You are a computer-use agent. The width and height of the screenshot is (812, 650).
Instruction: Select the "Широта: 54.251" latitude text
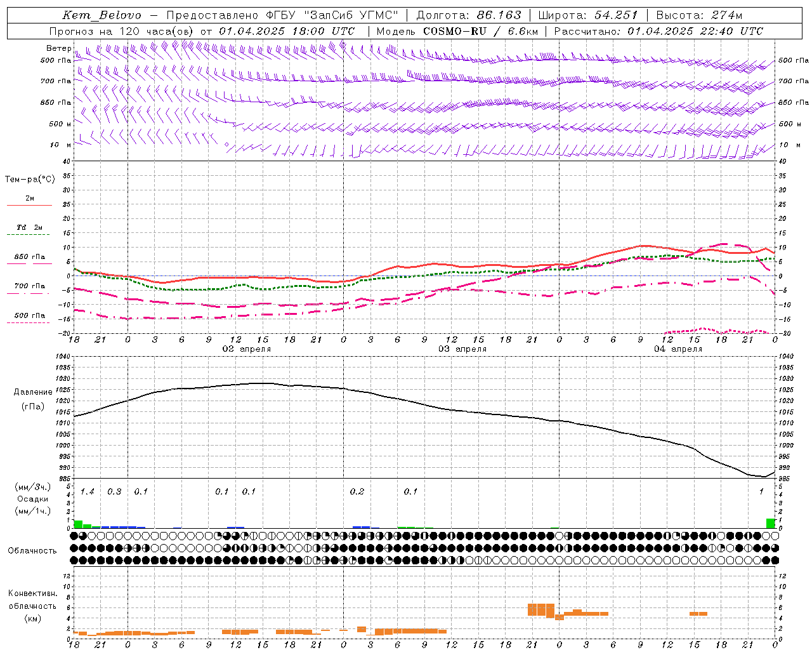[588, 15]
